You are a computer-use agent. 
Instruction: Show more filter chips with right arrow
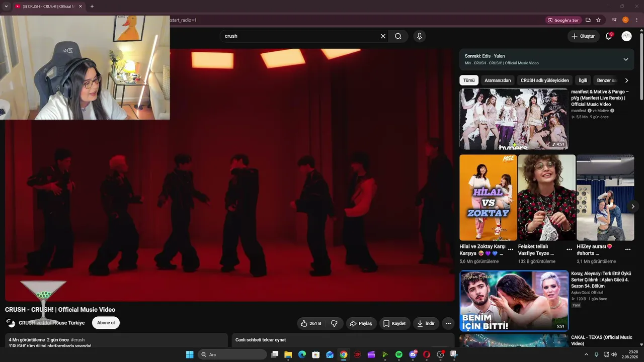626,80
